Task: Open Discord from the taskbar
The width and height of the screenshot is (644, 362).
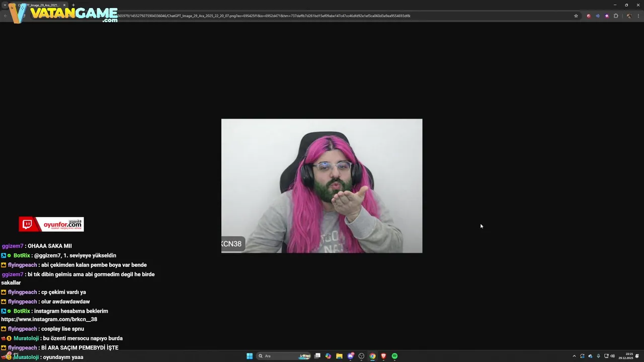Action: (351, 356)
